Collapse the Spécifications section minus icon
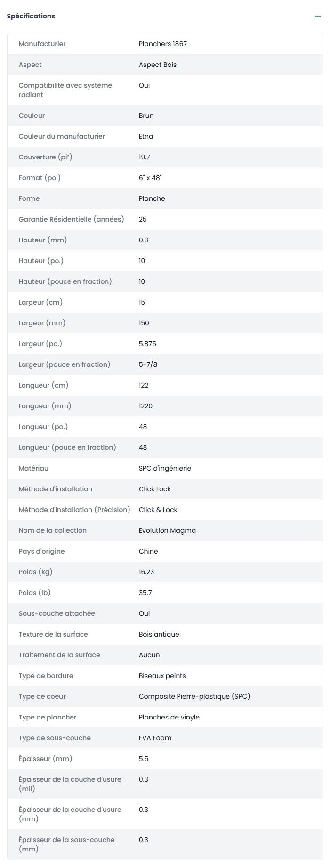This screenshot has height=868, width=331. 318,16
